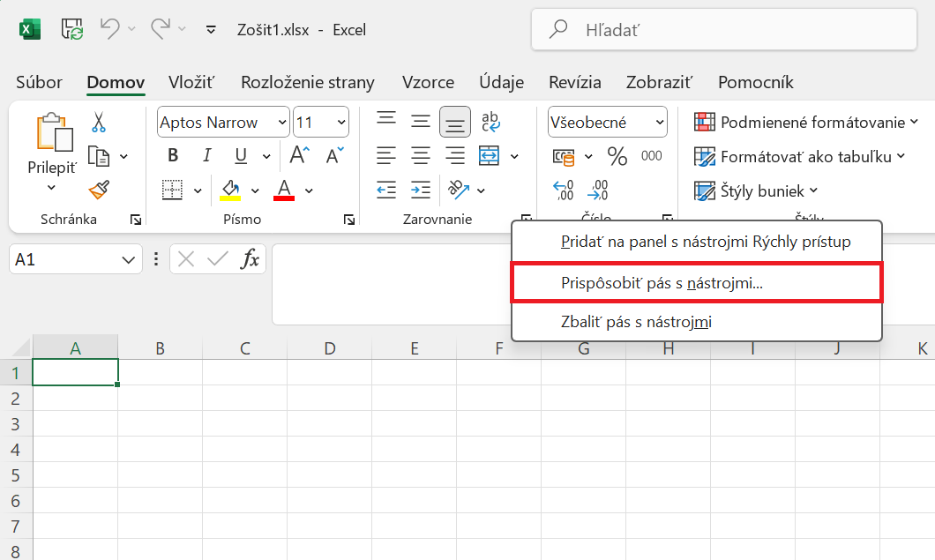
Task: Align text to middle vertically
Action: pos(421,122)
